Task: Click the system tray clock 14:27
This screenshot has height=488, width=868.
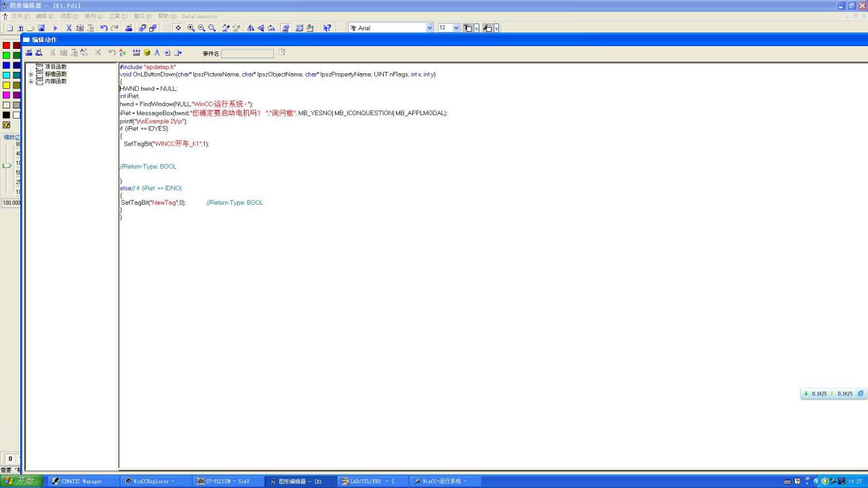Action: [x=855, y=481]
